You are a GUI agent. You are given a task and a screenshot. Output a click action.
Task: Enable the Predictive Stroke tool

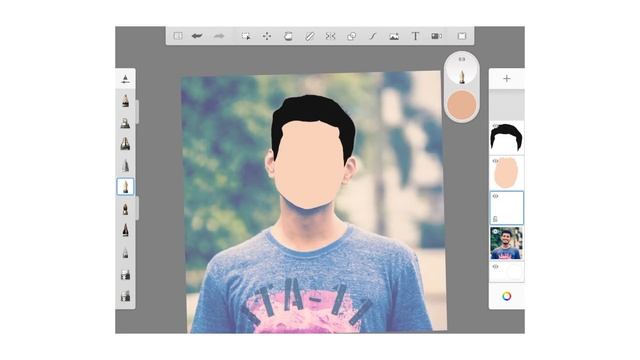(x=373, y=36)
